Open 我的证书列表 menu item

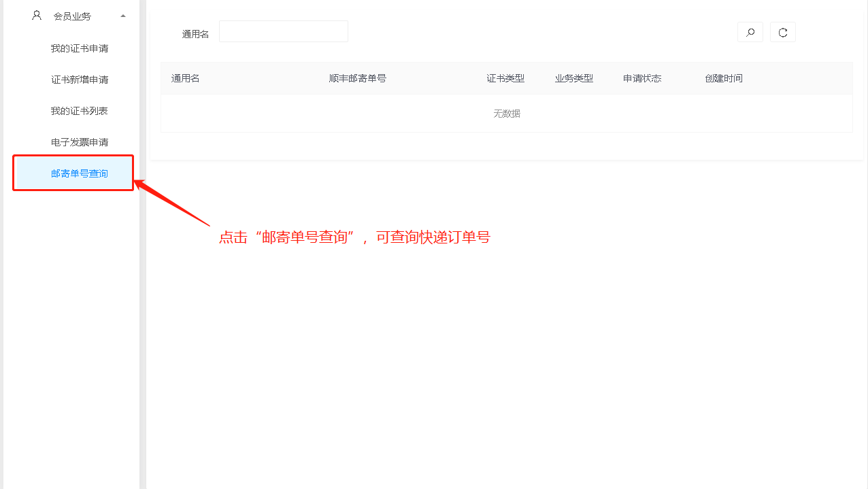tap(79, 111)
